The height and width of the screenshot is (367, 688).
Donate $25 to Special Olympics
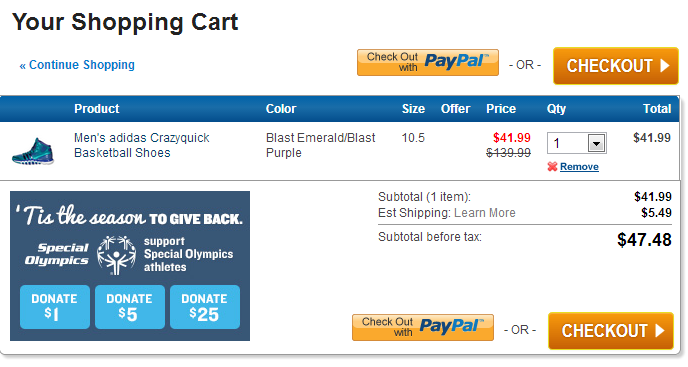pyautogui.click(x=205, y=307)
